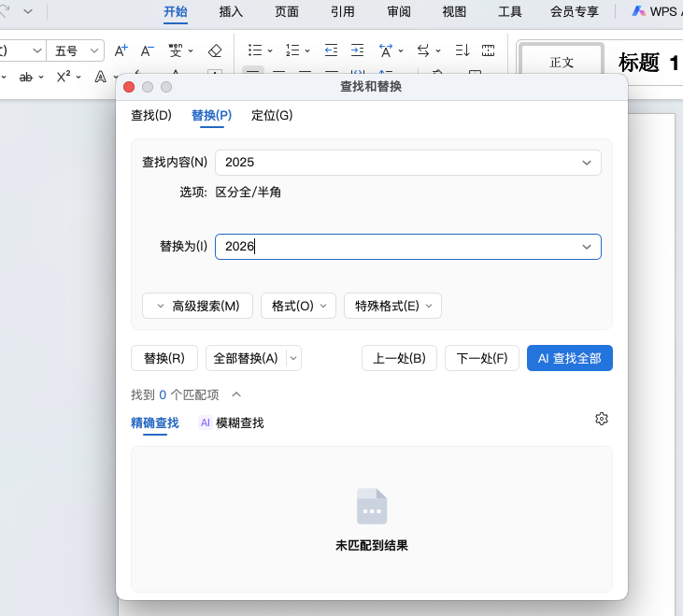
Task: Click the WPS AI logo icon
Action: (638, 11)
